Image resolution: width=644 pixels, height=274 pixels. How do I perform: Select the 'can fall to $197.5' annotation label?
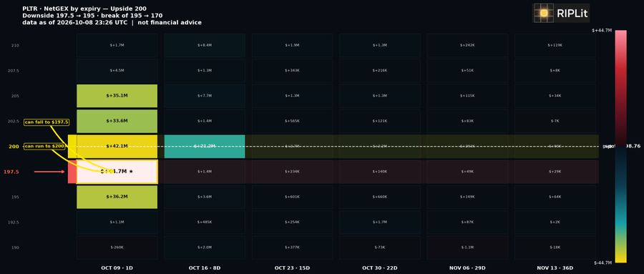47,122
